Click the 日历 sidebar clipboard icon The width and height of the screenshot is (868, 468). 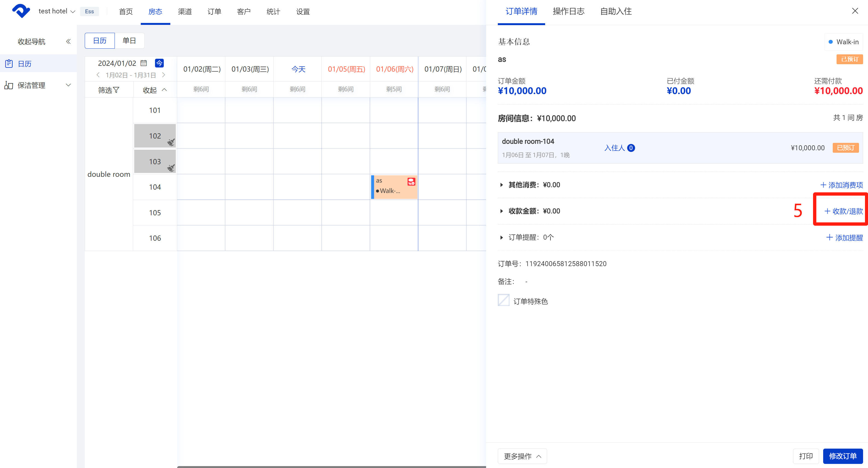9,63
